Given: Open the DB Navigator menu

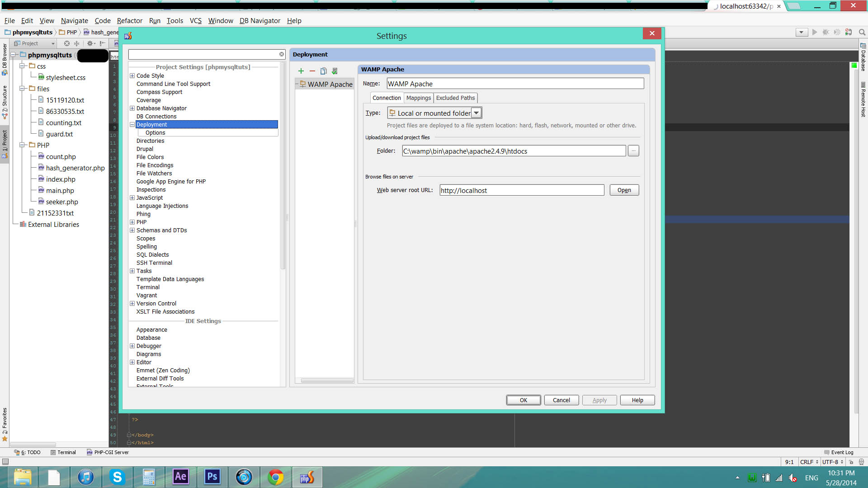Looking at the screenshot, I should tap(260, 21).
